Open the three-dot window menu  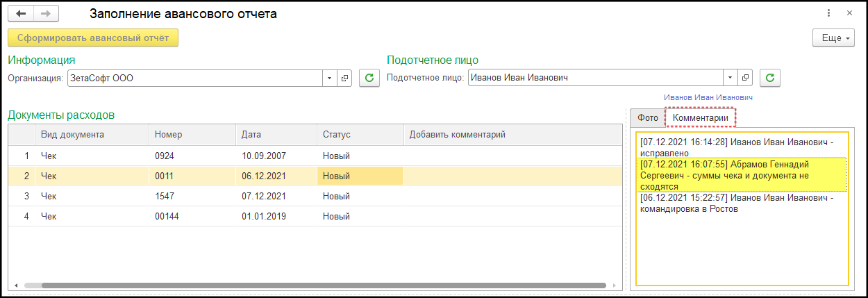(x=828, y=13)
